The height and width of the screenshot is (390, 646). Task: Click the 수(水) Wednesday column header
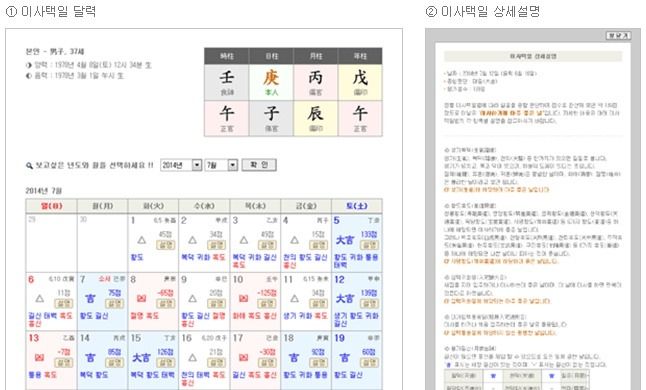pyautogui.click(x=204, y=206)
